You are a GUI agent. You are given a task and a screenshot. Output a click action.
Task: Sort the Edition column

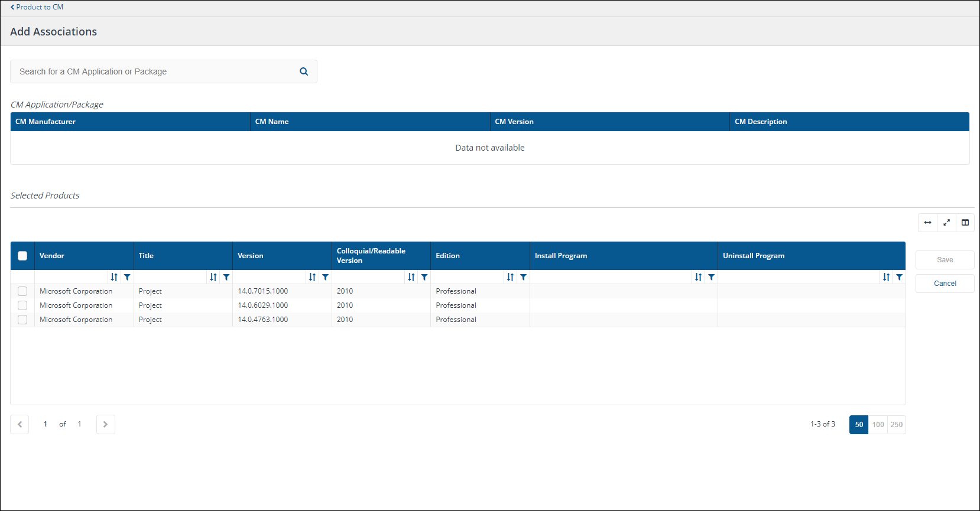(x=510, y=277)
